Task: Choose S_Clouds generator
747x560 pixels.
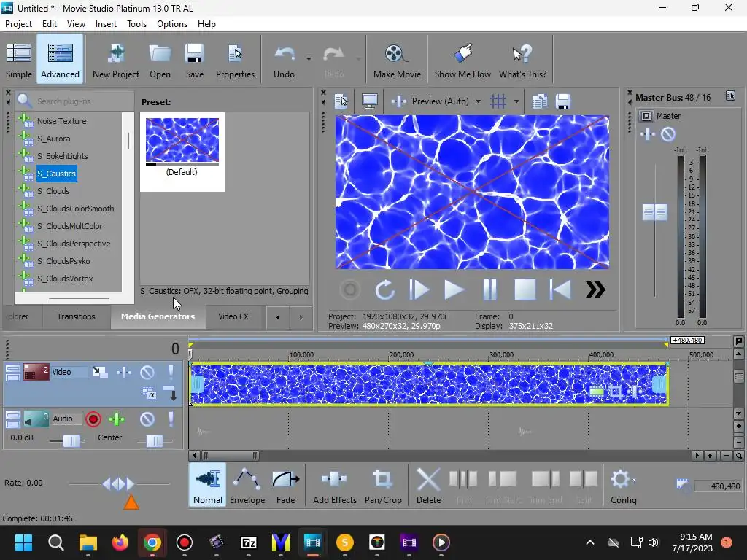Action: coord(53,191)
